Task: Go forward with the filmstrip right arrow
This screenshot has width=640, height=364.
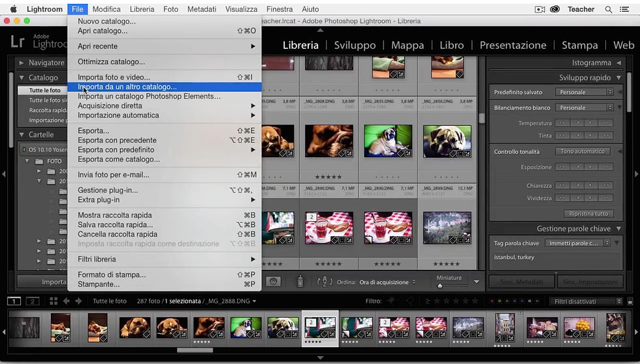Action: 78,301
